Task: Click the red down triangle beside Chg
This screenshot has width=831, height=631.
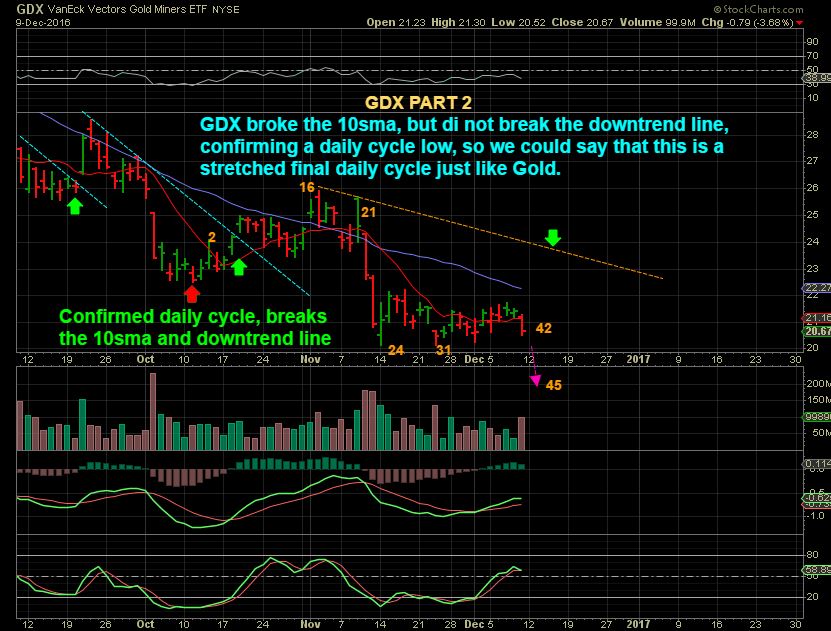Action: pos(799,23)
